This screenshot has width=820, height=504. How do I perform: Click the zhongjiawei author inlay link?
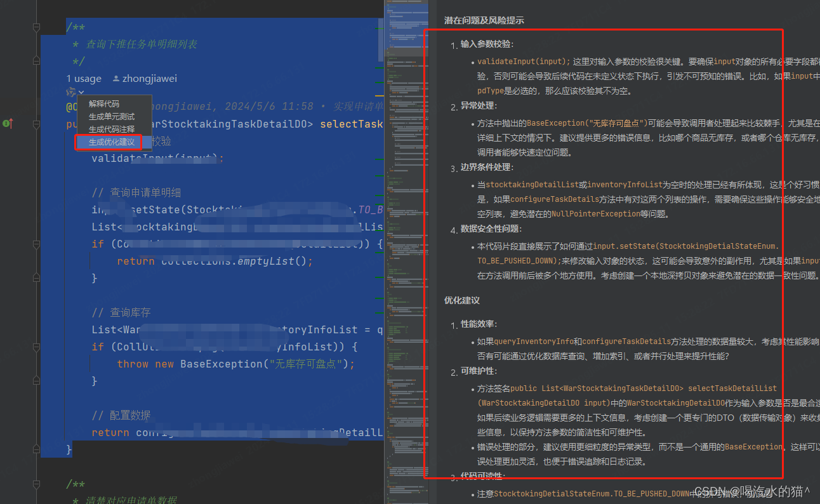pos(150,79)
